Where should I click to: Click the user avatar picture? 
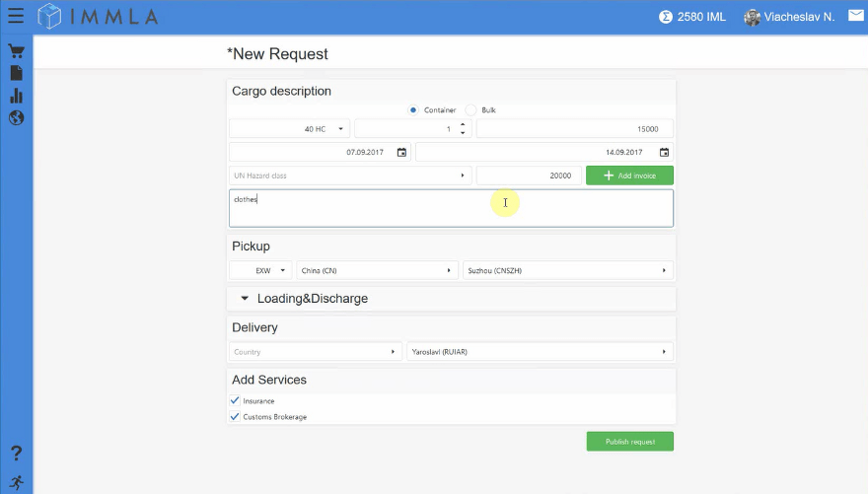click(752, 17)
